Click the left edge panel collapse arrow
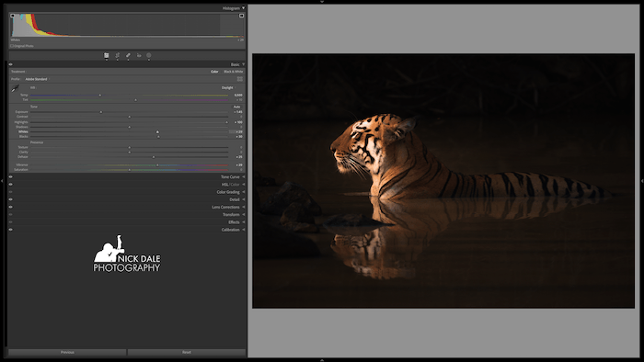Screen dimensions: 644x362 [2, 180]
